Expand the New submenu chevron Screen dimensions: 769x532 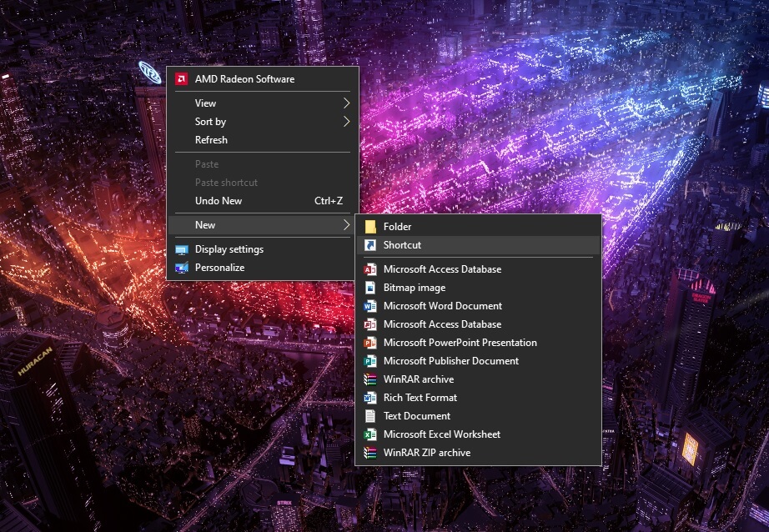[x=346, y=224]
